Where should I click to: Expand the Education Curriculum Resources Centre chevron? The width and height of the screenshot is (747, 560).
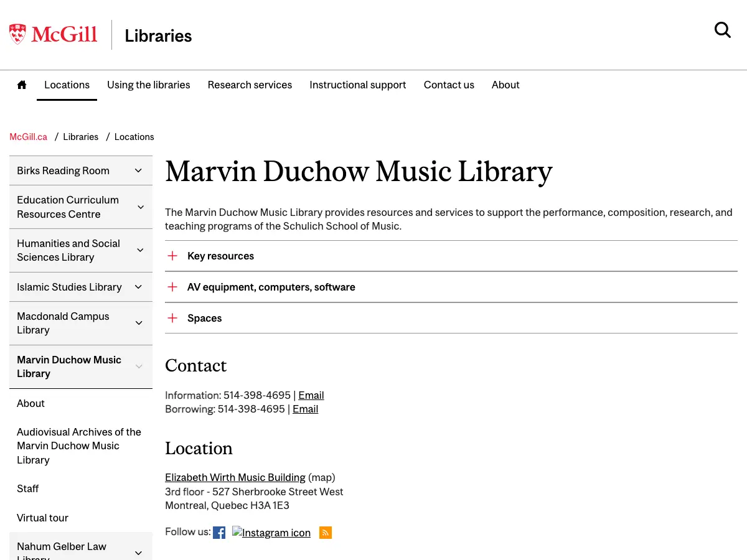click(x=141, y=207)
